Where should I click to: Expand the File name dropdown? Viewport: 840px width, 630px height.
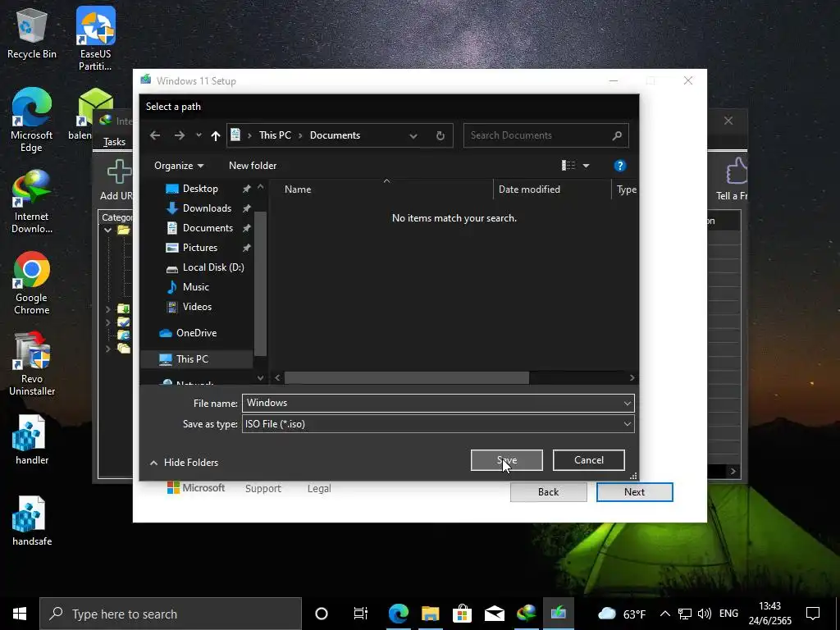(x=628, y=403)
